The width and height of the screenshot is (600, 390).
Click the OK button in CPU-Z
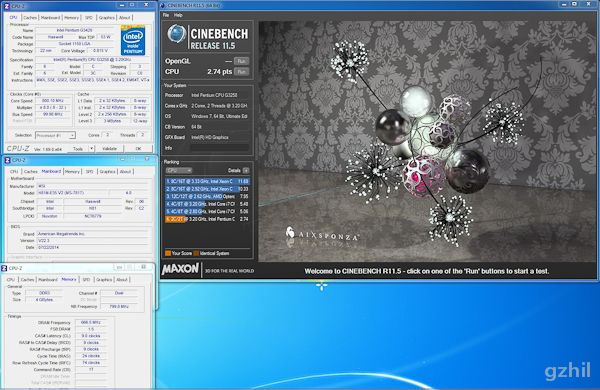point(139,148)
